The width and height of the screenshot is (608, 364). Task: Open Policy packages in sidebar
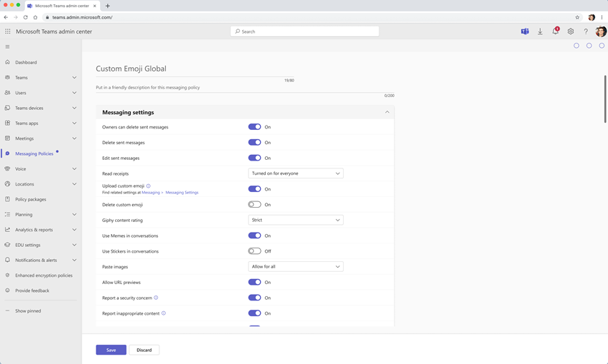click(31, 199)
